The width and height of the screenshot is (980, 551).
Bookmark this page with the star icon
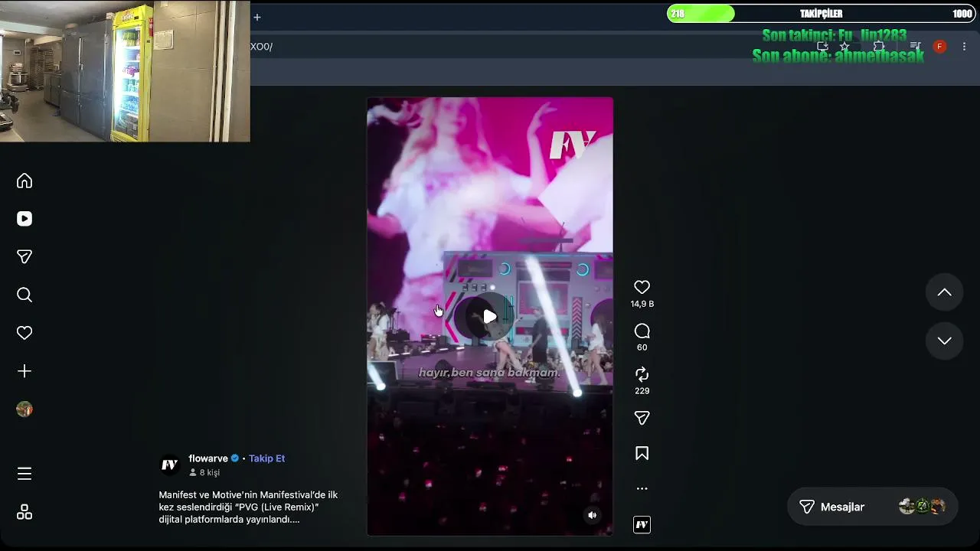pos(844,47)
